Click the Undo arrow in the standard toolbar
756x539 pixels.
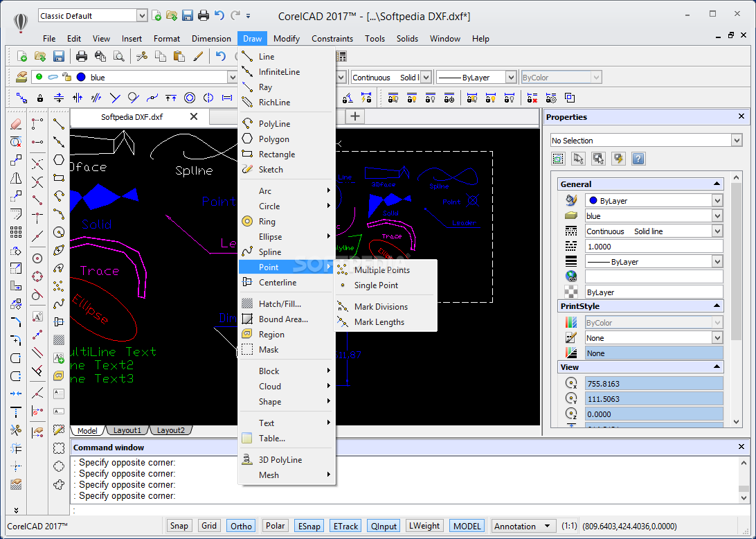coord(221,56)
